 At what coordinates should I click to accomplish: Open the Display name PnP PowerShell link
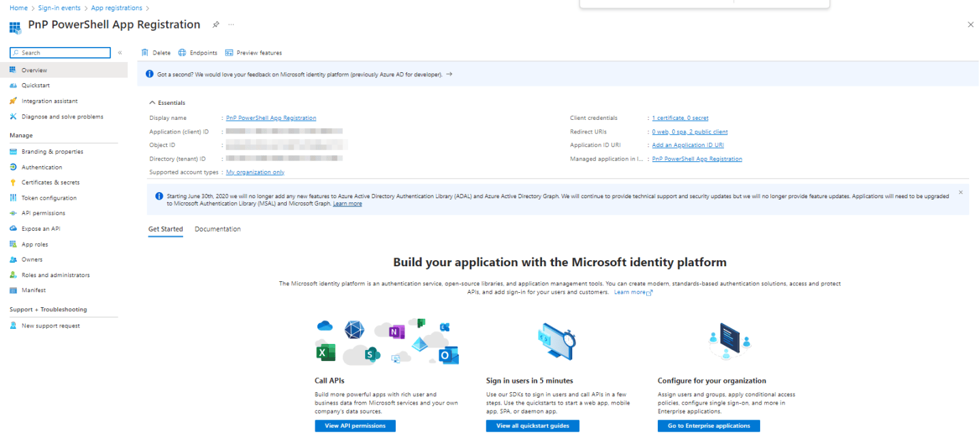(271, 118)
